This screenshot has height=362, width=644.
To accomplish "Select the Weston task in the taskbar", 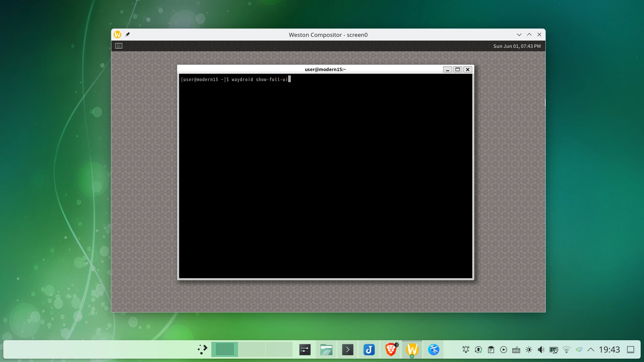I will pyautogui.click(x=412, y=350).
